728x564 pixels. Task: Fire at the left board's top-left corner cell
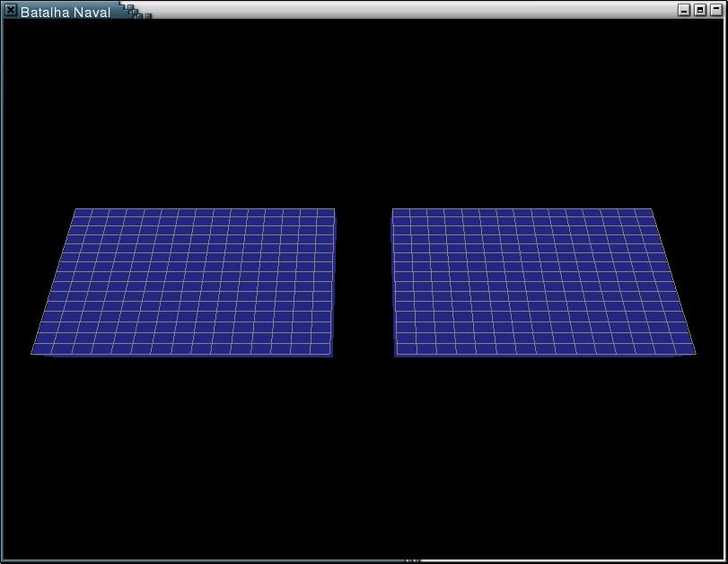click(83, 213)
